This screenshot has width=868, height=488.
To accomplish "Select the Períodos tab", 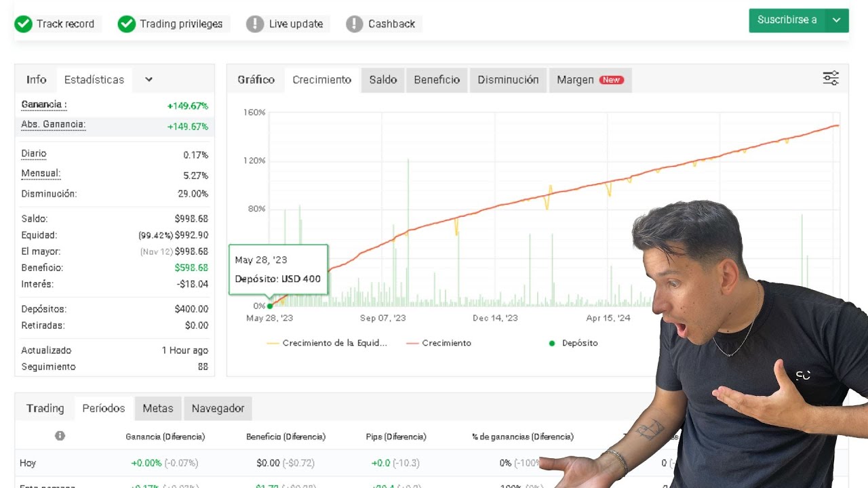I will [x=104, y=408].
